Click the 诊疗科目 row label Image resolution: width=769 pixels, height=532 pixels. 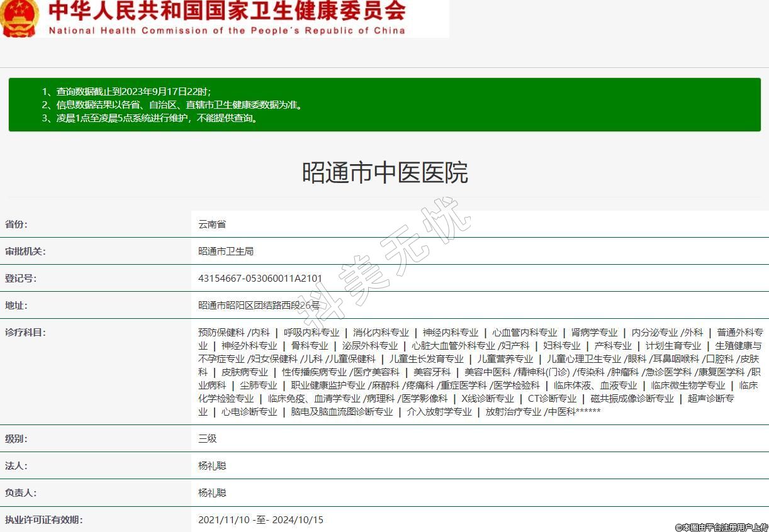pos(25,332)
